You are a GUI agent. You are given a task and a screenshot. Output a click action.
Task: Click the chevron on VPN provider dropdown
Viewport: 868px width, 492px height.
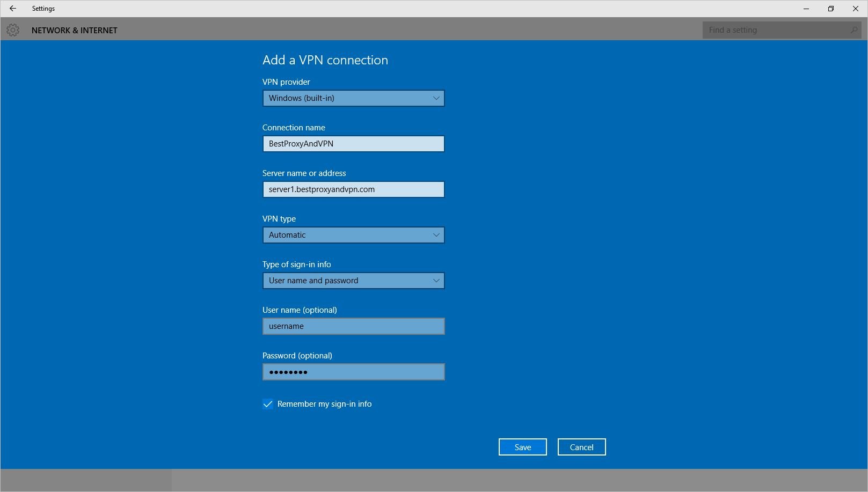coord(435,98)
